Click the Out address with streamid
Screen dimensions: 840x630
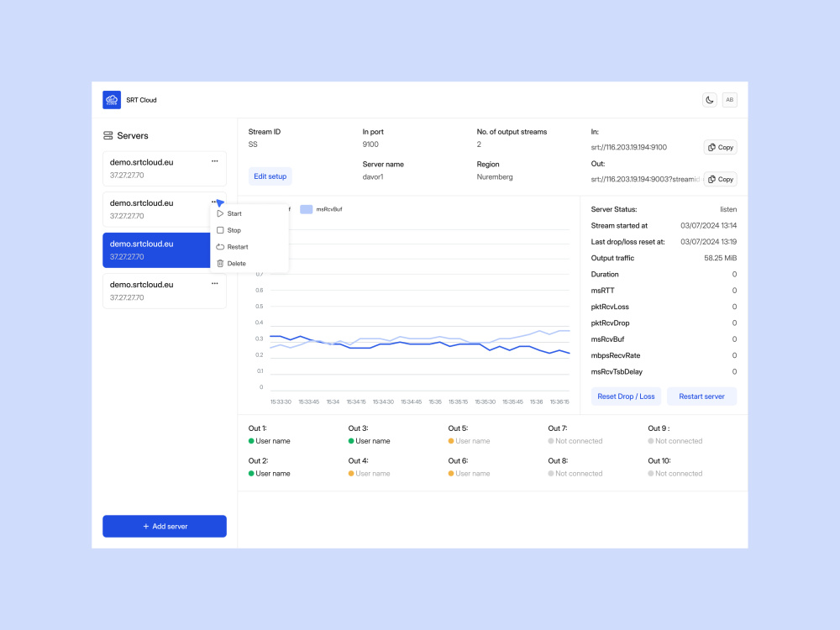645,179
